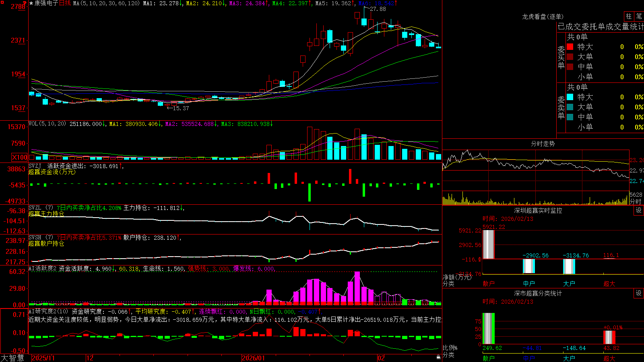
Task: Click the teal 大单 sell-order swatch
Action: pos(570,107)
